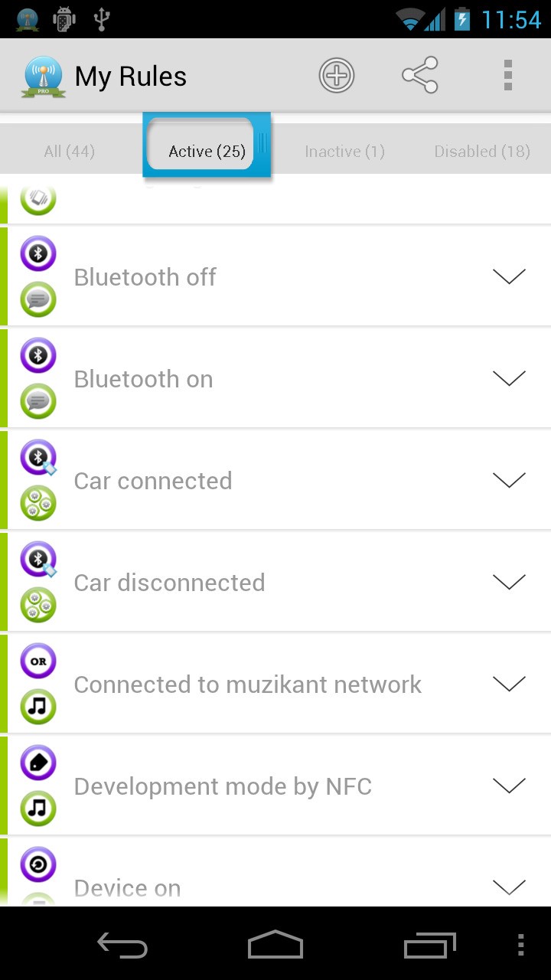Tap the music note action icon for muzikant network
Screen dimensions: 551x980
pyautogui.click(x=38, y=707)
